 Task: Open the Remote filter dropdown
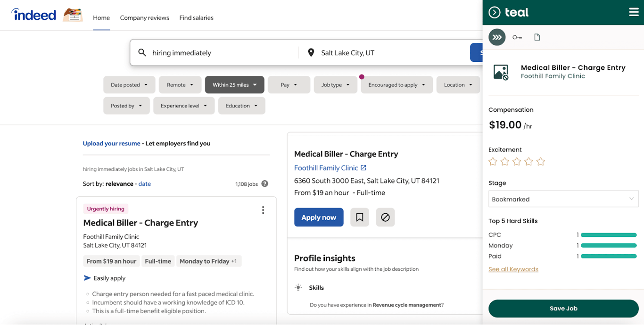click(x=180, y=85)
